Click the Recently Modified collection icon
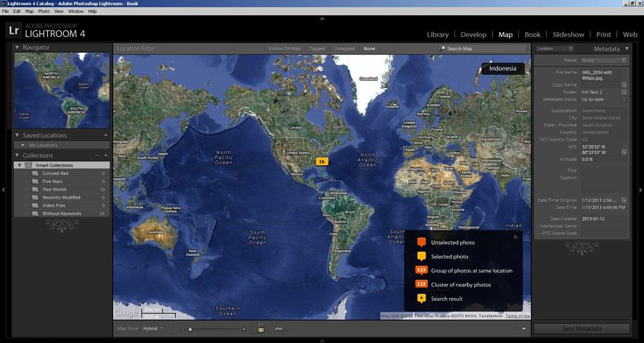The height and width of the screenshot is (343, 644). point(36,197)
